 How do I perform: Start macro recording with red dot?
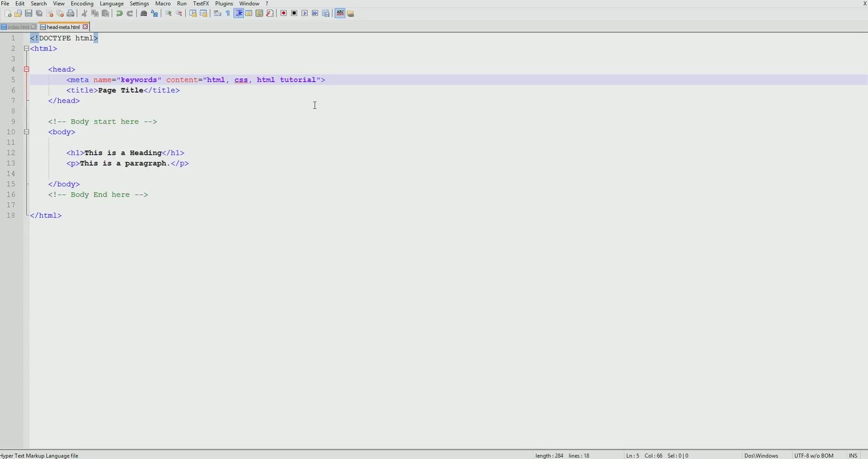[x=284, y=14]
